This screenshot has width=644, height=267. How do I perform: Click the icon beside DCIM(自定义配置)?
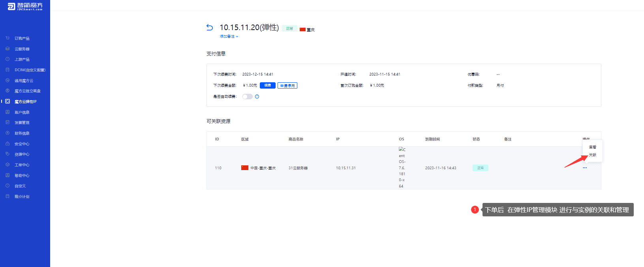pos(8,70)
